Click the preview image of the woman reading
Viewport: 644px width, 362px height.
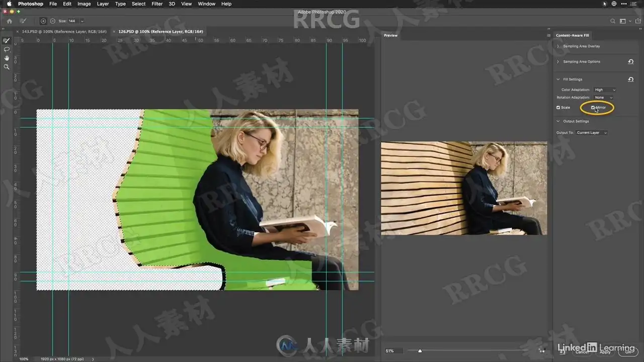(464, 188)
